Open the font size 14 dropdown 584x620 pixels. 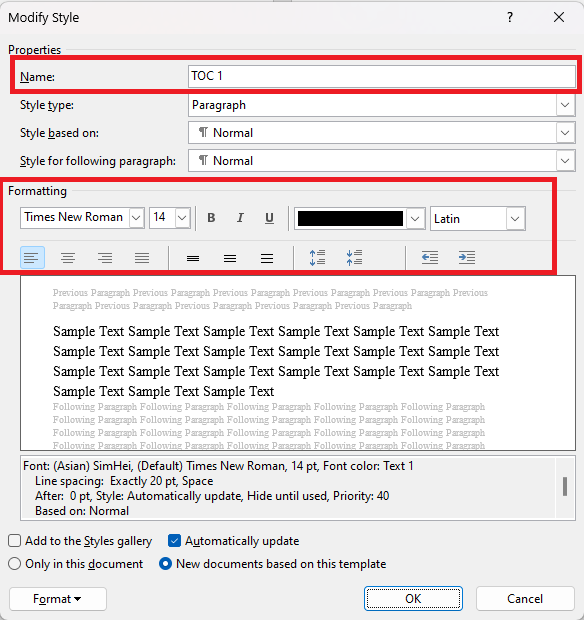click(182, 218)
